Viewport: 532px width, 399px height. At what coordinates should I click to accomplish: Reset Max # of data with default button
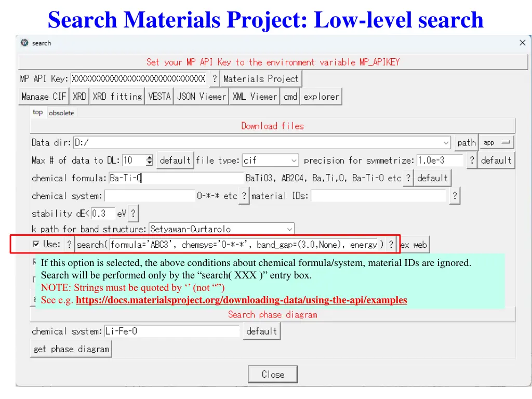[175, 160]
